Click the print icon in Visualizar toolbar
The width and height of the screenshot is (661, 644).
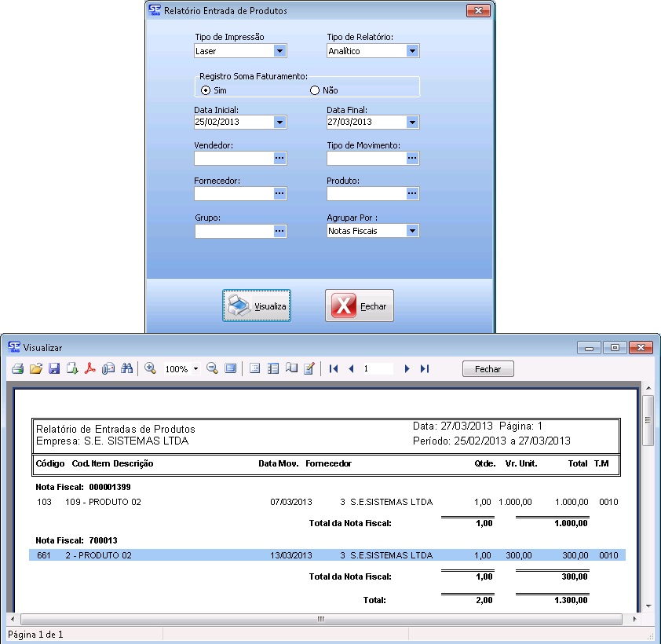coord(16,368)
